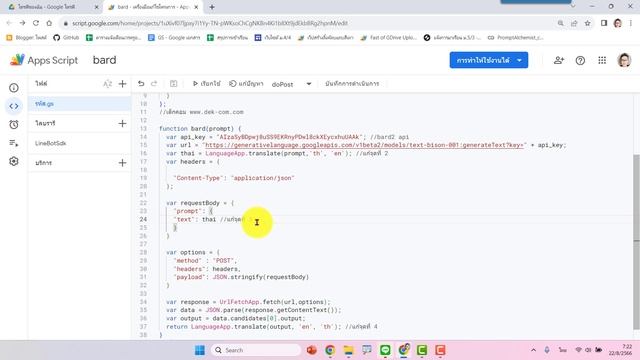Open the Overview info icon in sidebar
The image size is (640, 360).
(x=14, y=88)
